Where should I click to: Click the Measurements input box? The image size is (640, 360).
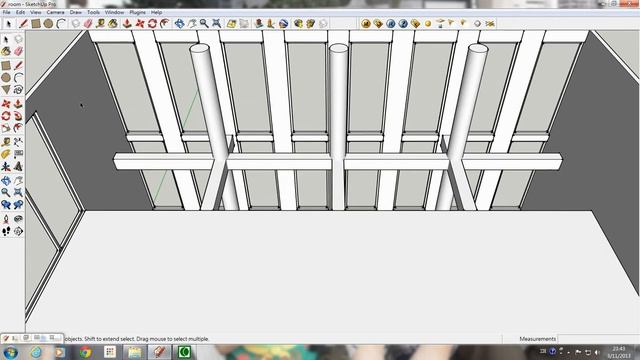pos(598,339)
